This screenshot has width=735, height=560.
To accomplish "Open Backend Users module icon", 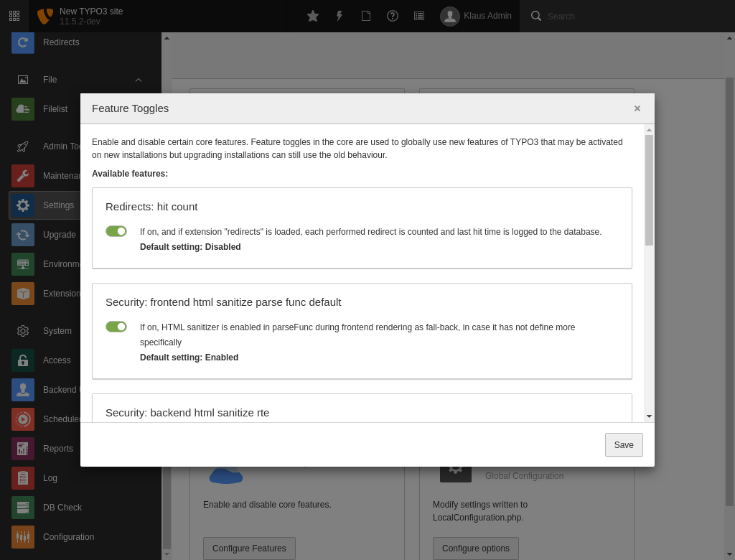I will pos(23,390).
